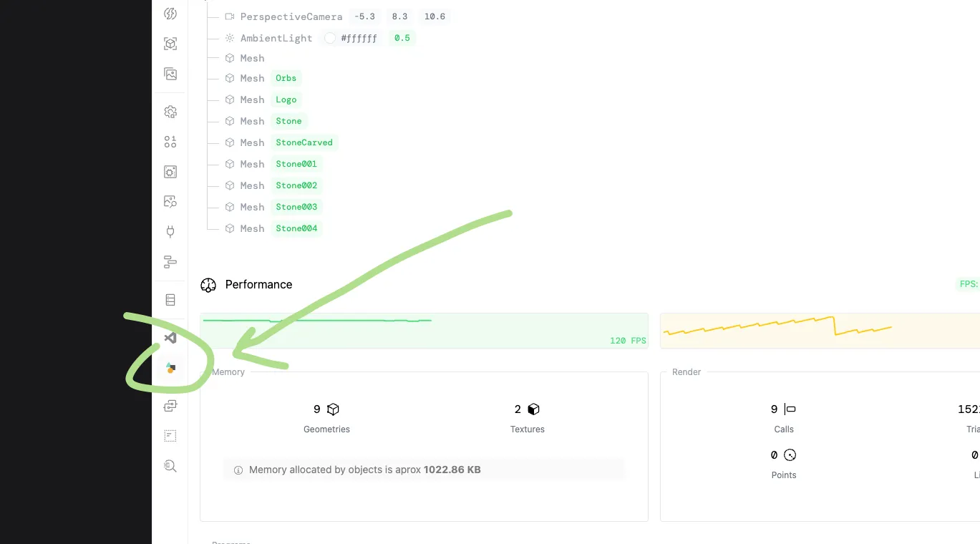The image size is (980, 544).
Task: Click the Calls flag icon
Action: click(790, 409)
